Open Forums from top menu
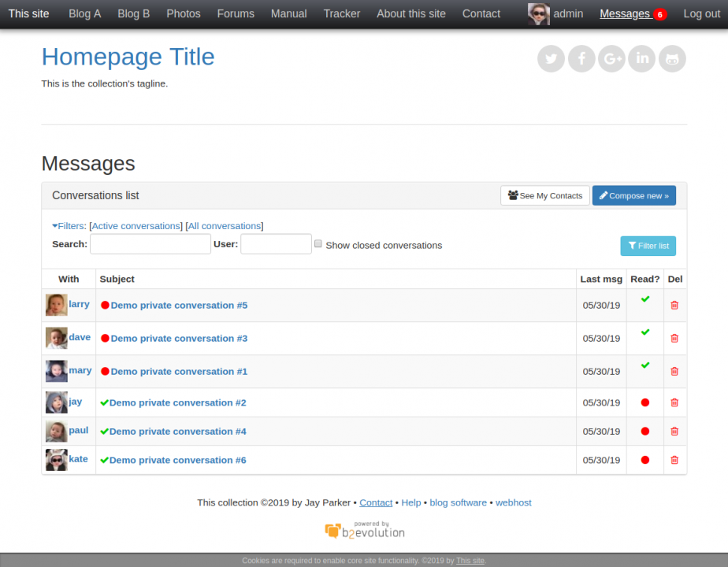This screenshot has width=728, height=567. point(236,14)
